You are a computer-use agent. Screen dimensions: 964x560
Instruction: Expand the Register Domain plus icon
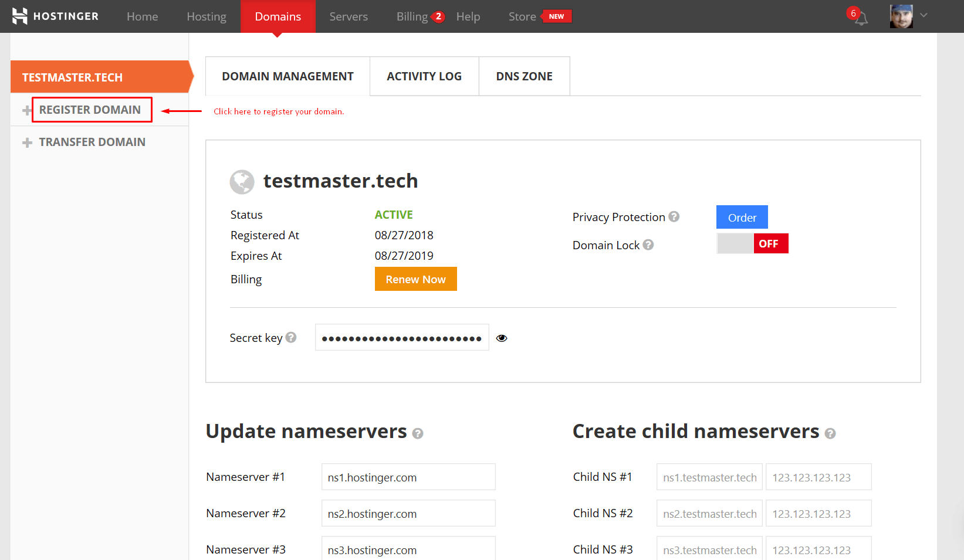[27, 110]
